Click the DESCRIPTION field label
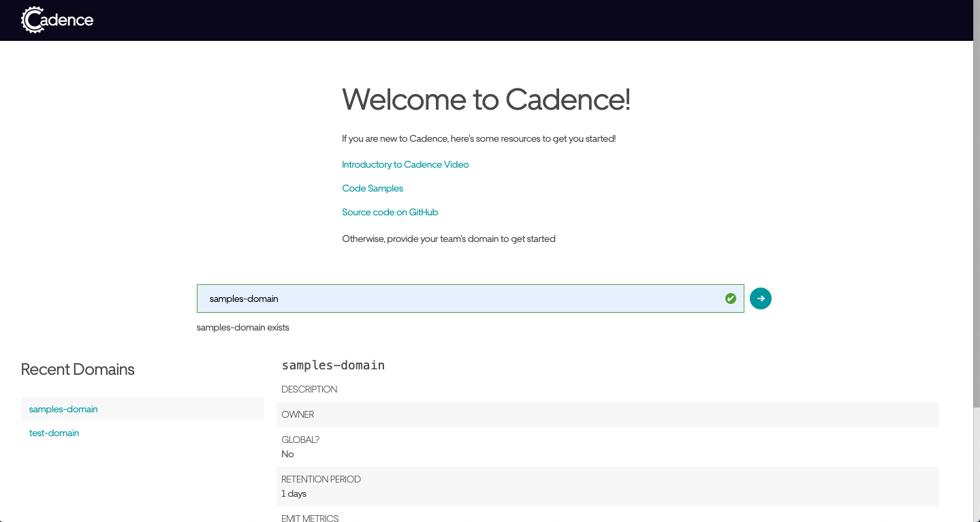980x522 pixels. point(309,389)
